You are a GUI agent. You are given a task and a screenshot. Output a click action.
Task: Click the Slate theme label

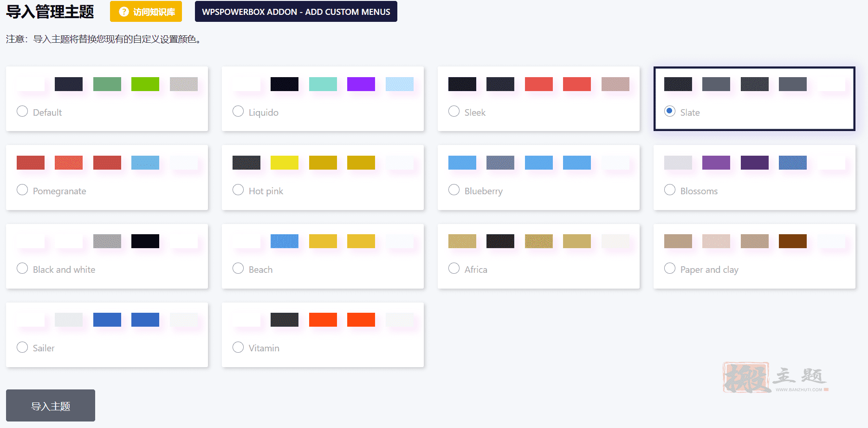pyautogui.click(x=690, y=112)
